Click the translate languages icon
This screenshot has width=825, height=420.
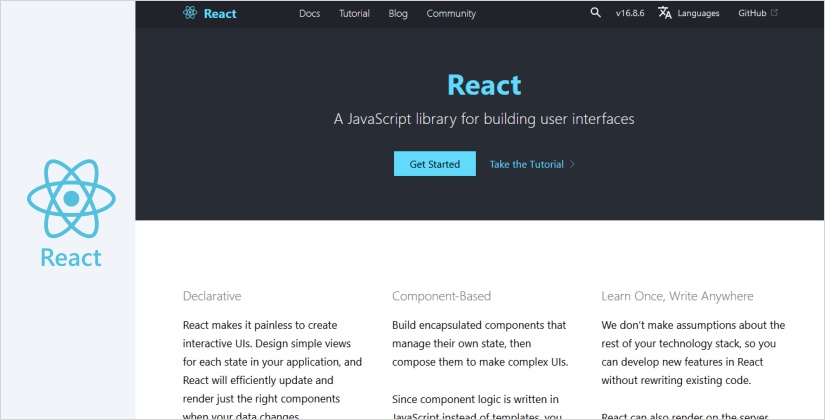tap(665, 13)
